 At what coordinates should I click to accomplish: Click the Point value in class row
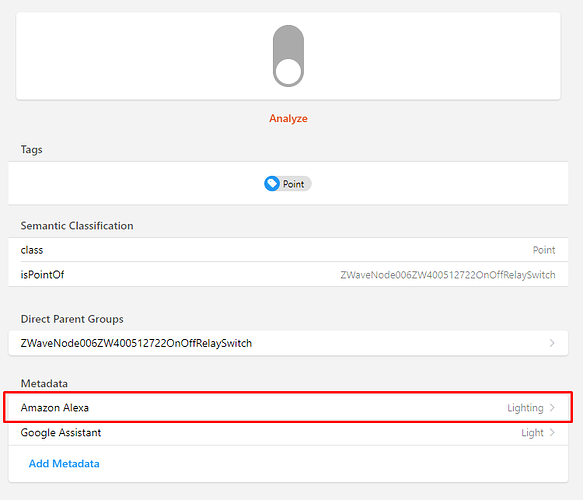pyautogui.click(x=544, y=250)
